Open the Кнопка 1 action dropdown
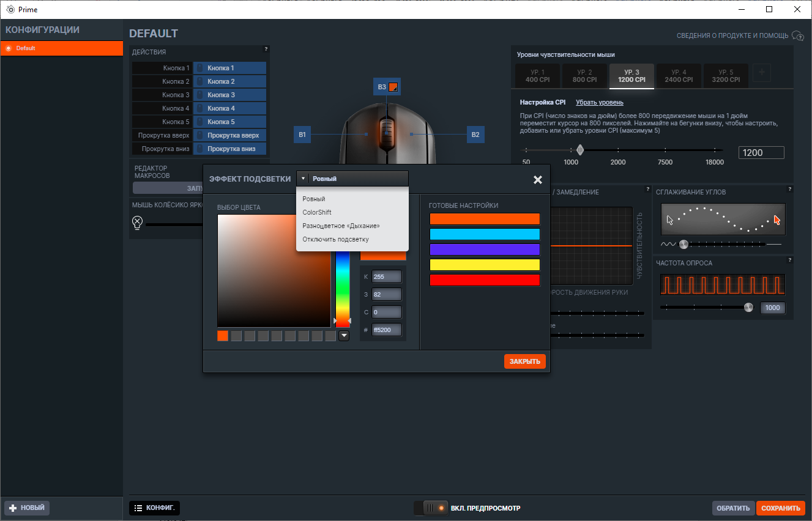Image resolution: width=812 pixels, height=521 pixels. (x=229, y=68)
